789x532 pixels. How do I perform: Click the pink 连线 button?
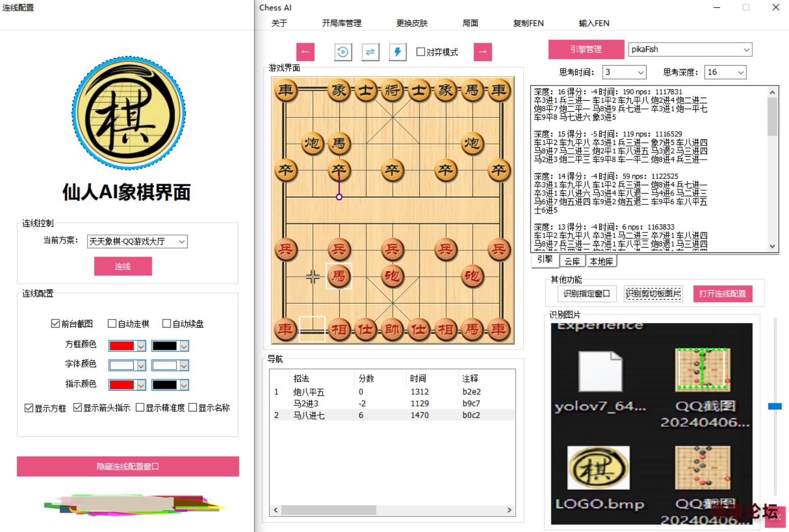[x=123, y=266]
